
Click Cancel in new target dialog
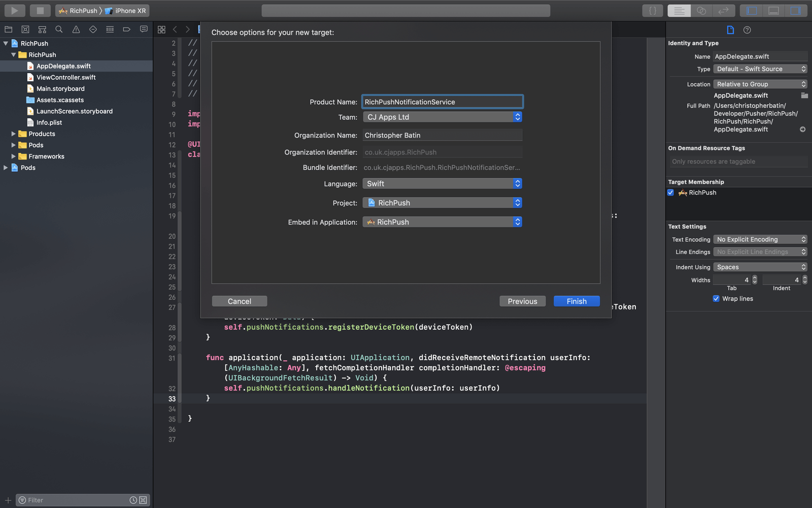point(240,301)
